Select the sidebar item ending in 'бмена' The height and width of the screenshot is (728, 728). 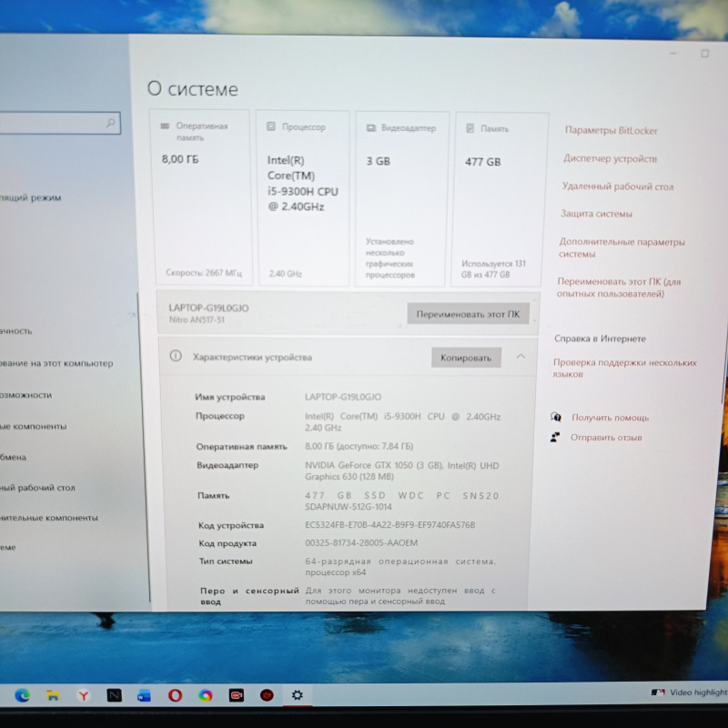pos(13,458)
